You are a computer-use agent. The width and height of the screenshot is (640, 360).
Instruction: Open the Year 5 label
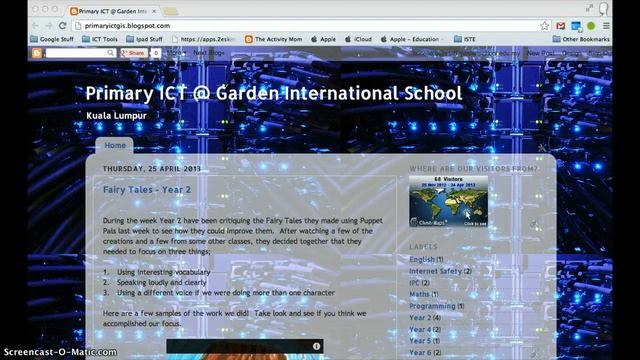coord(420,340)
